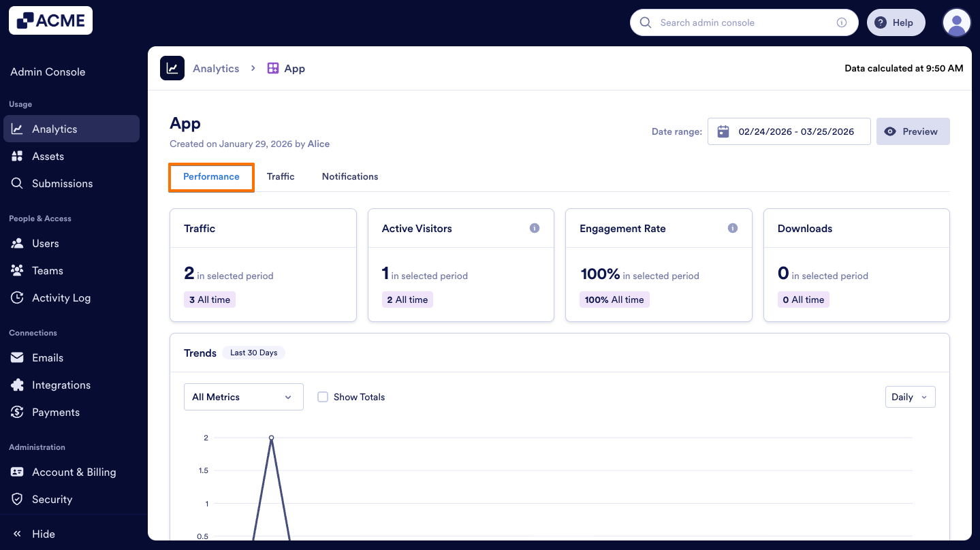Open the Notifications tab
The width and height of the screenshot is (980, 550).
click(x=349, y=176)
